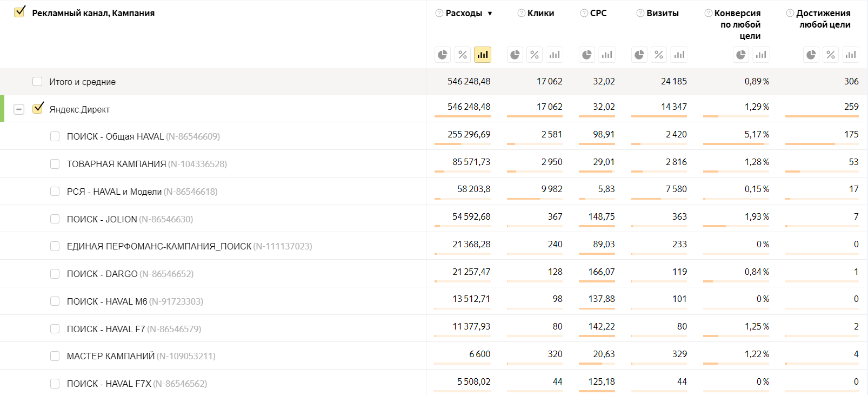Collapse the Яндекс.Директ group
The height and width of the screenshot is (395, 868).
[19, 109]
